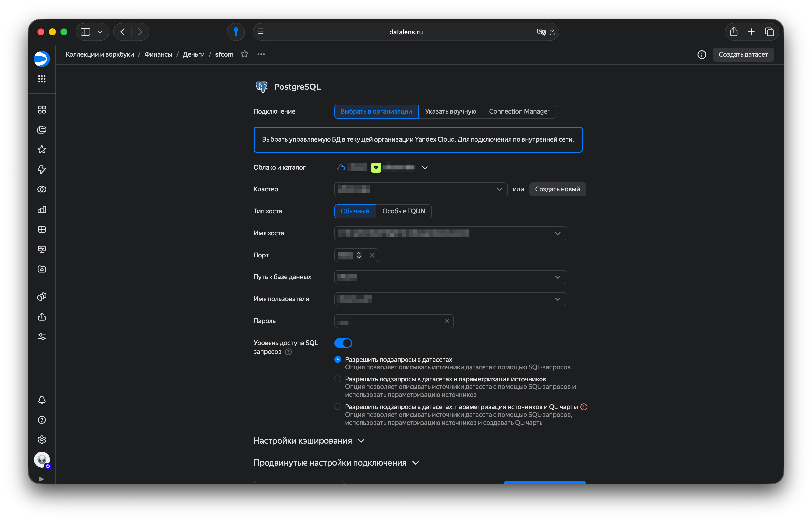Image resolution: width=812 pixels, height=521 pixels.
Task: Open the four-squares sidebar icon
Action: [42, 110]
